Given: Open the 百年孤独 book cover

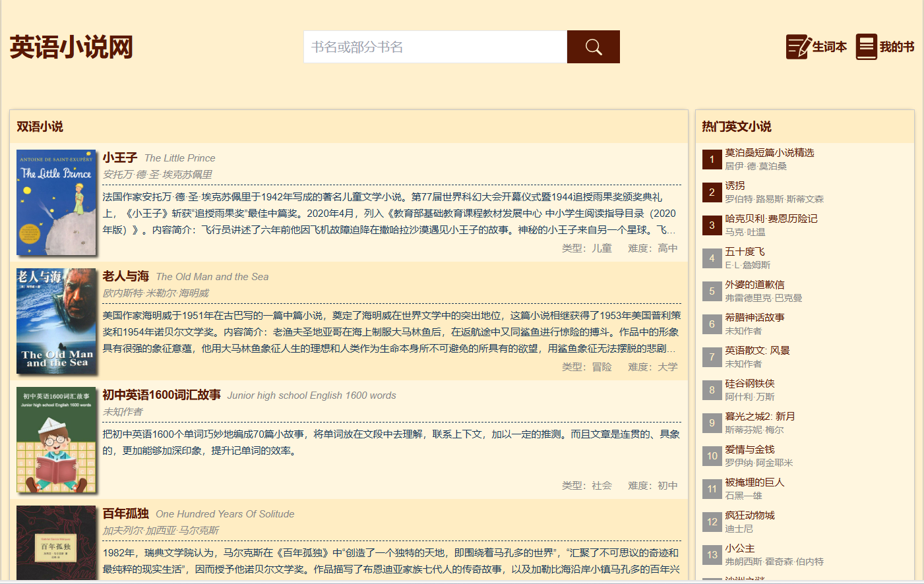Looking at the screenshot, I should 56,542.
